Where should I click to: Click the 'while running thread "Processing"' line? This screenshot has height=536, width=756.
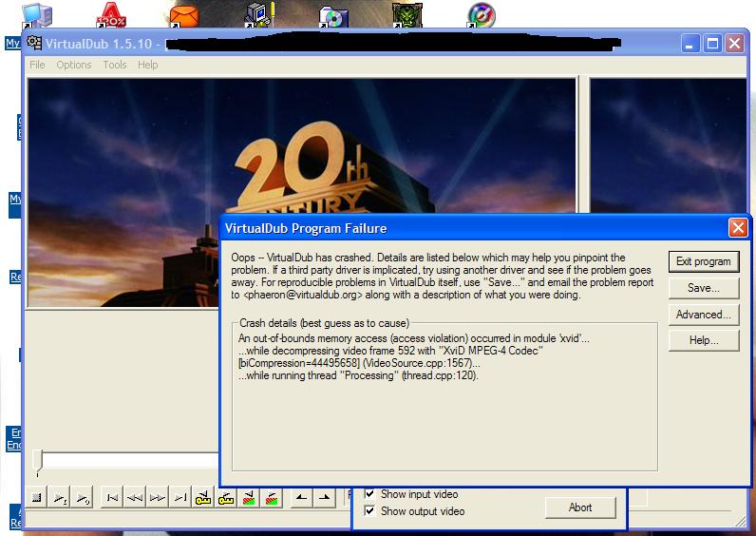[x=358, y=375]
